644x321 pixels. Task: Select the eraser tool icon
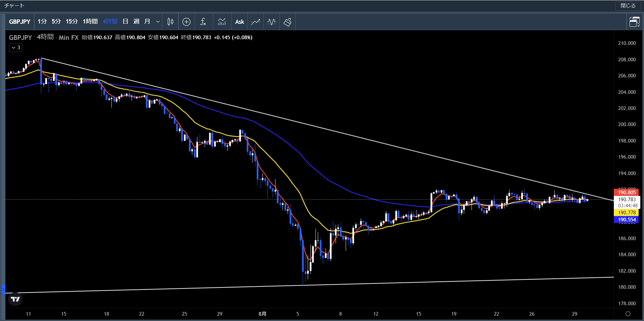(287, 22)
